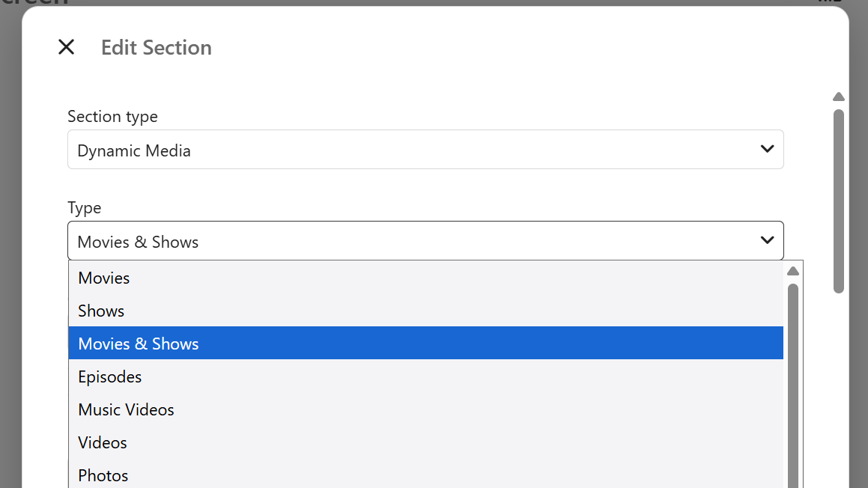The width and height of the screenshot is (868, 488).
Task: Select the Videos option
Action: [425, 442]
